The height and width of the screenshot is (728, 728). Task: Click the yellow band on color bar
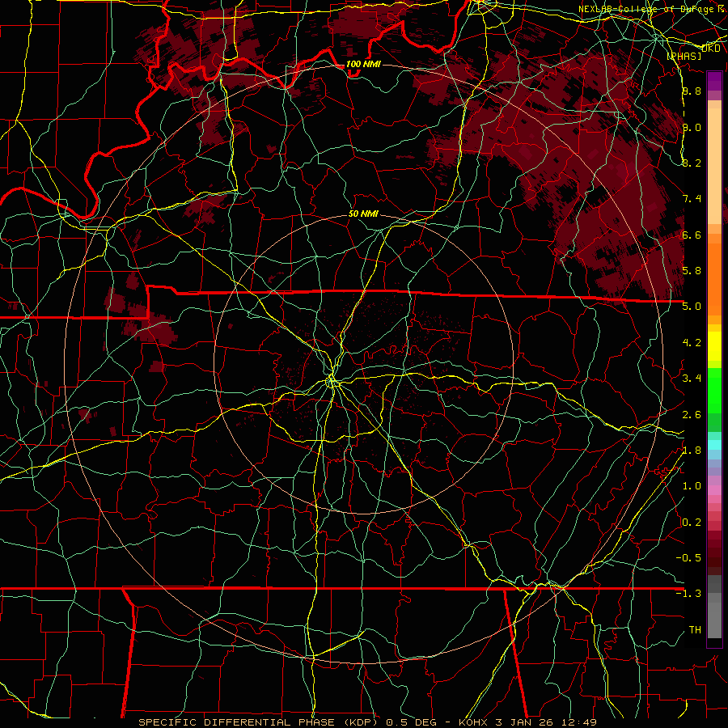714,346
